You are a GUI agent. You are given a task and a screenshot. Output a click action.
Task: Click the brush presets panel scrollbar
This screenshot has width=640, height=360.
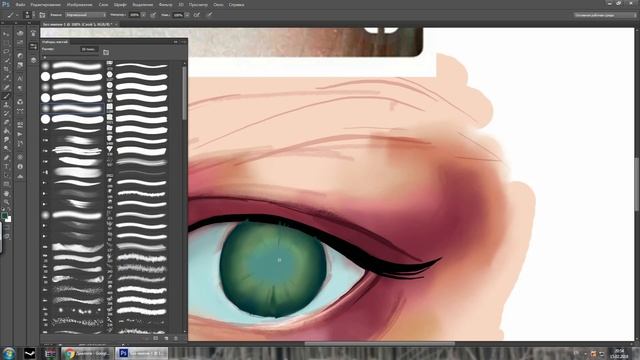pyautogui.click(x=184, y=93)
